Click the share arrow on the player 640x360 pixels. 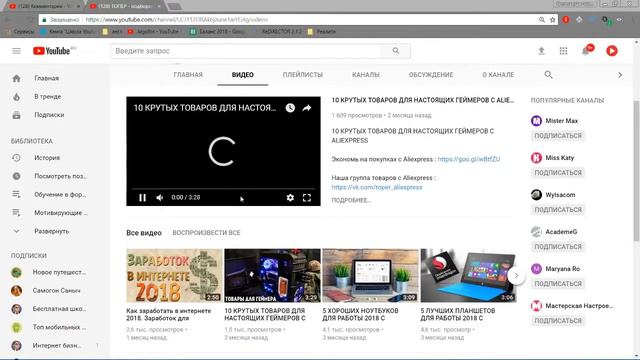click(x=307, y=108)
